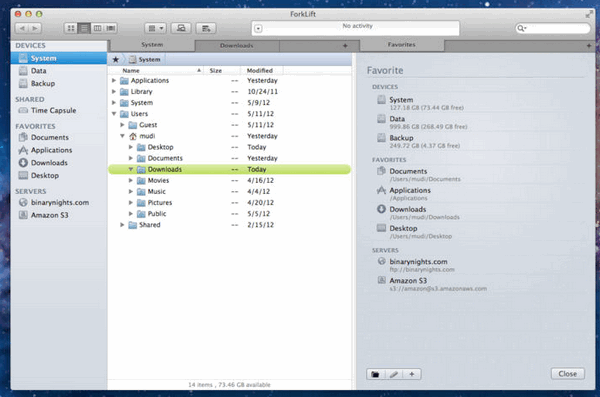Open the action dropdown in toolbar
This screenshot has width=600, height=397.
(x=155, y=28)
